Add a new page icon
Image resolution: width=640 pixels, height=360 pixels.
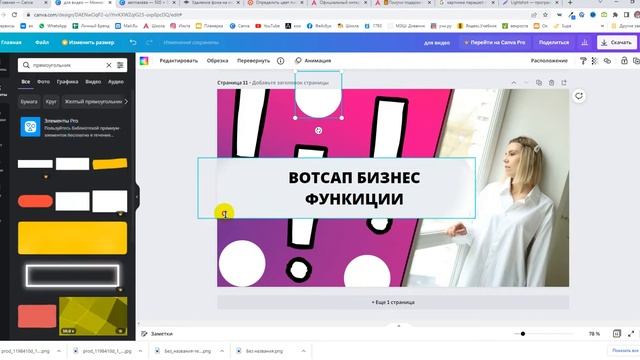pos(564,83)
